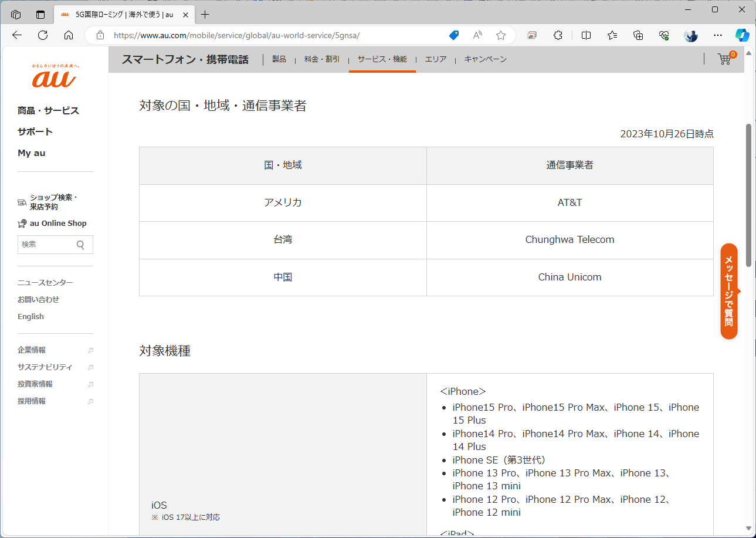Open the Copilot sidebar icon
The image size is (756, 538).
(743, 35)
